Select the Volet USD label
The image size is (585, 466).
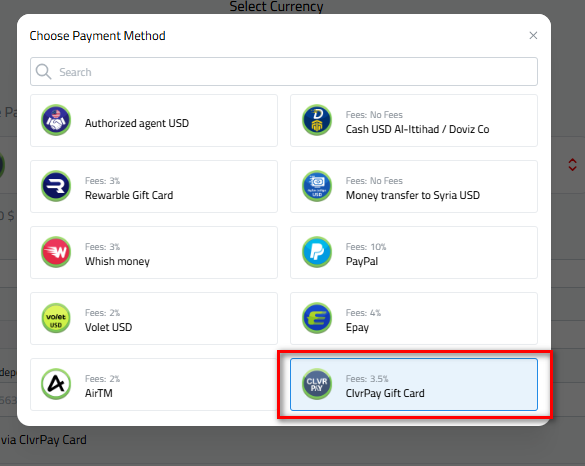(x=109, y=327)
